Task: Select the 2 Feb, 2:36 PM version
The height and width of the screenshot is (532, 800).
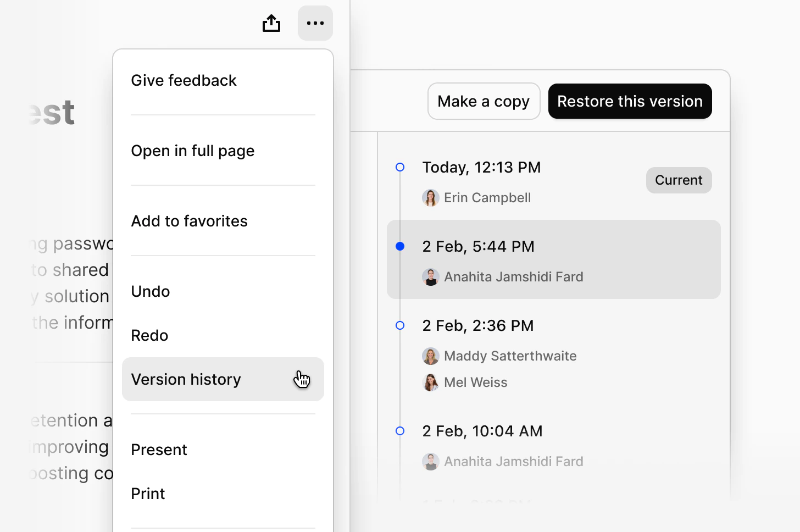Action: 554,352
